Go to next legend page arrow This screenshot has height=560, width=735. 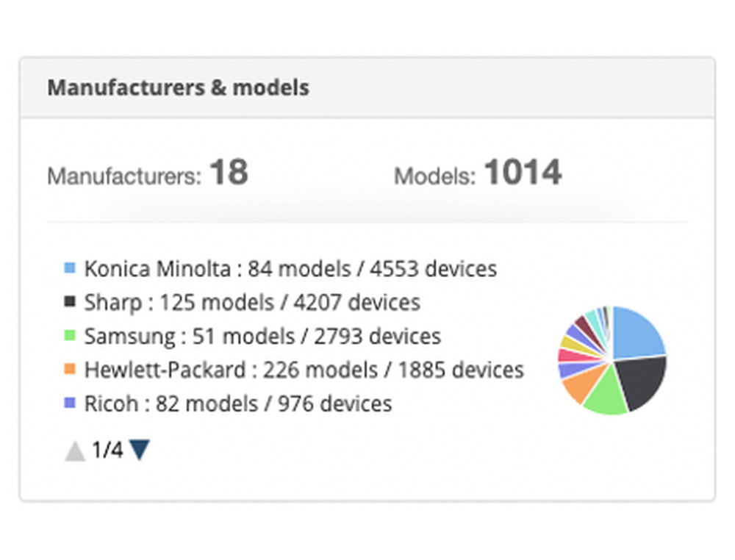coord(140,450)
